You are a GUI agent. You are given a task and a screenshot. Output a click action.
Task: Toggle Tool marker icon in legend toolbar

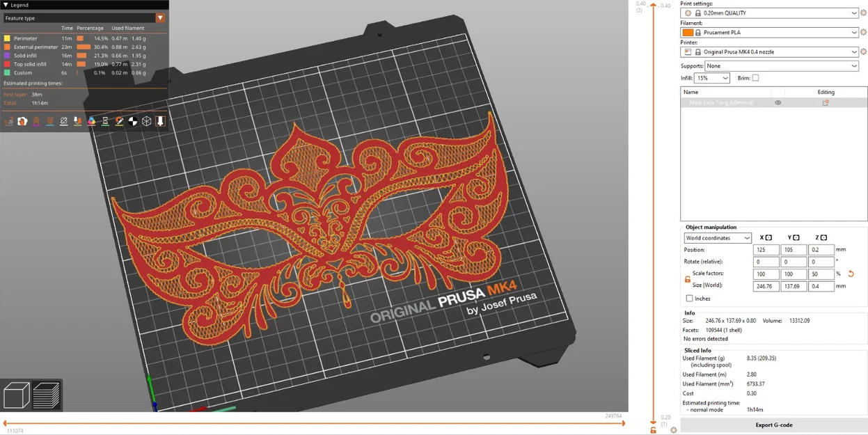160,121
